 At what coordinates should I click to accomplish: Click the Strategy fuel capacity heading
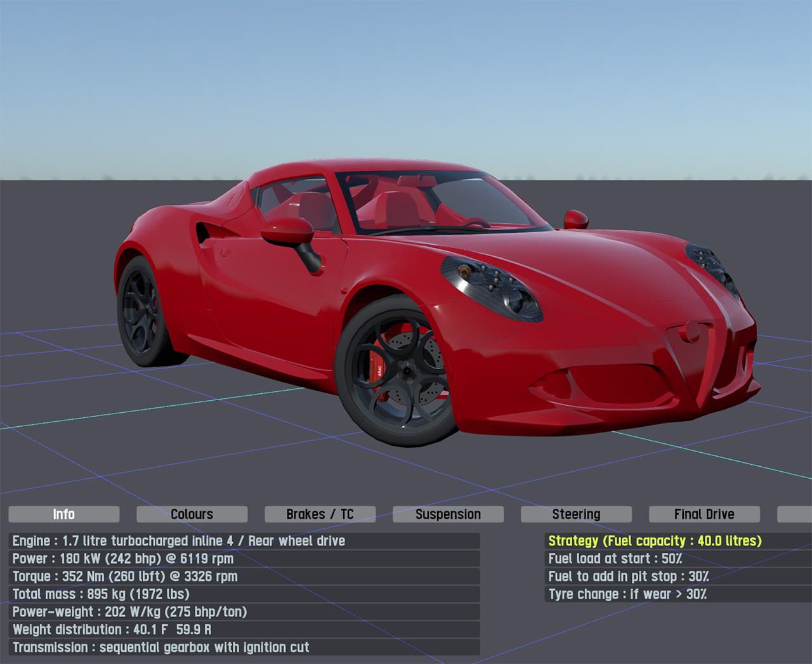(678, 541)
